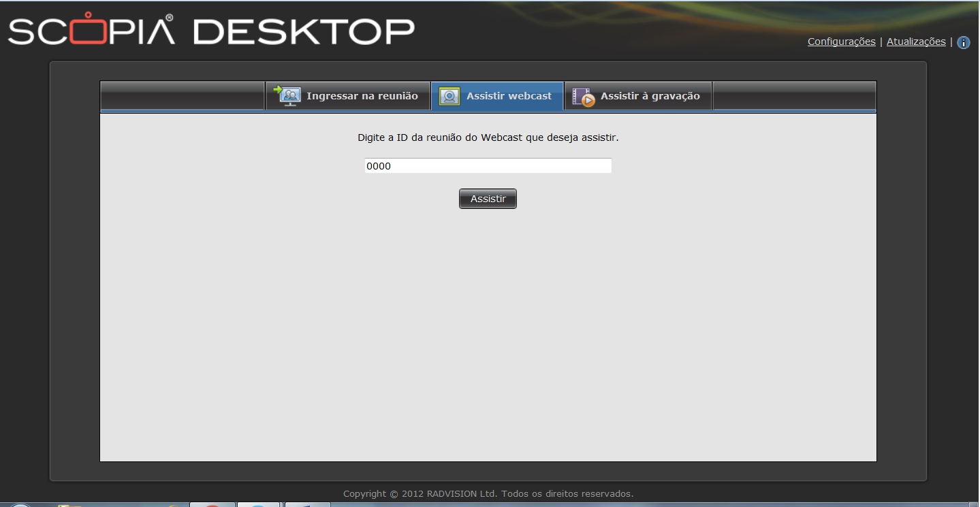The image size is (980, 507).
Task: Click the film strip play icon
Action: coord(583,97)
